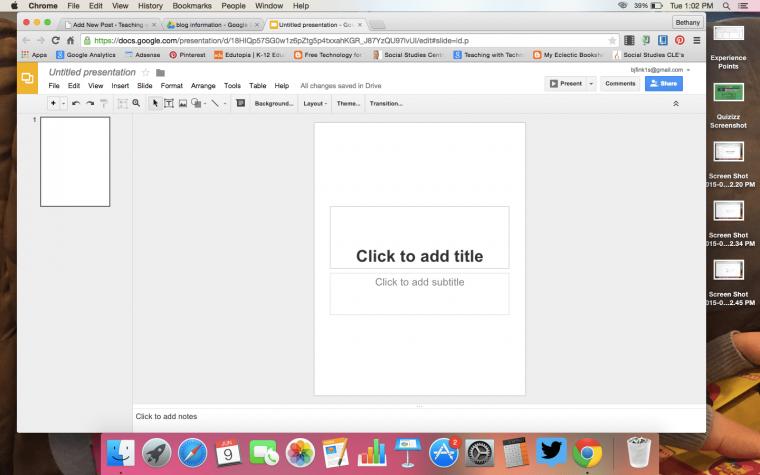
Task: Select the Quizizz Screenshot desktop file
Action: 728,106
